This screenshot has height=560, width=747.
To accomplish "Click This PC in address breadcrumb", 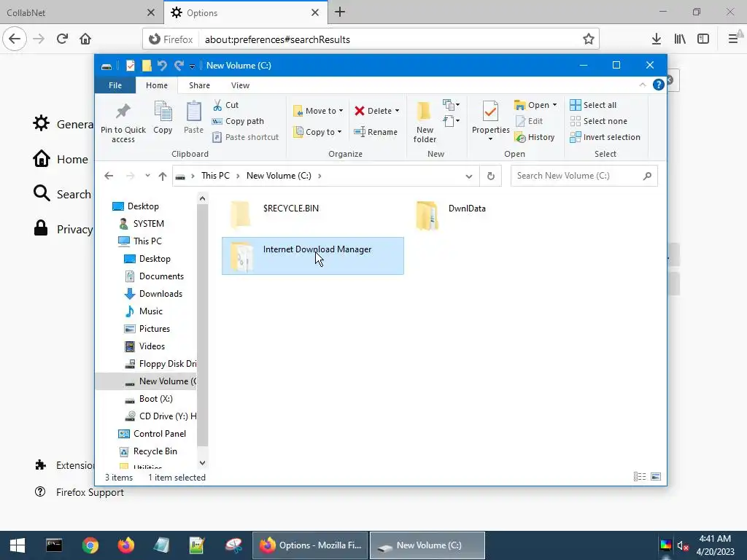I will [x=215, y=176].
